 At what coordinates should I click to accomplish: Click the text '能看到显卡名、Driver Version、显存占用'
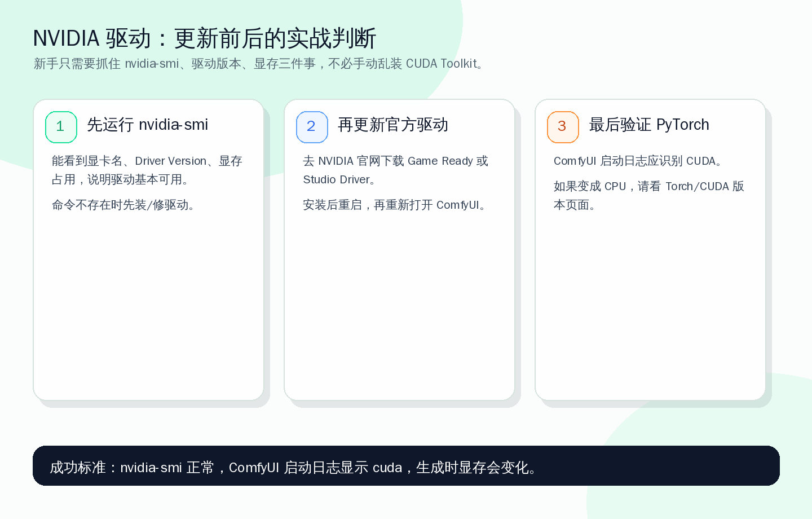(x=147, y=170)
